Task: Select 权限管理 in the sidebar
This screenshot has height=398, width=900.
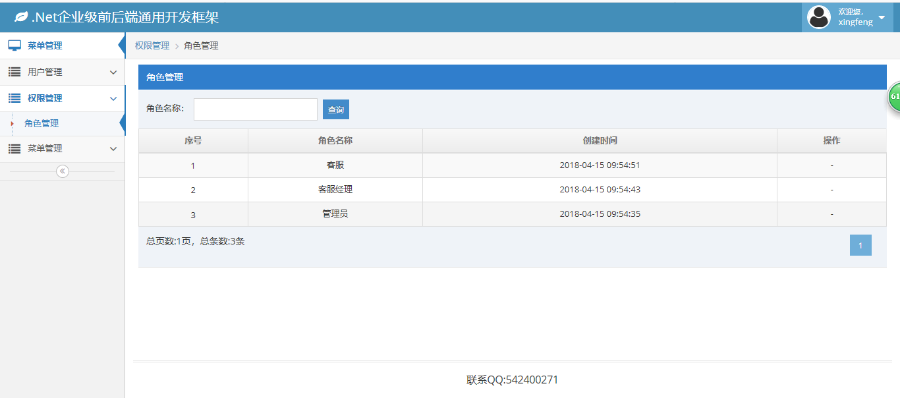Action: point(63,98)
